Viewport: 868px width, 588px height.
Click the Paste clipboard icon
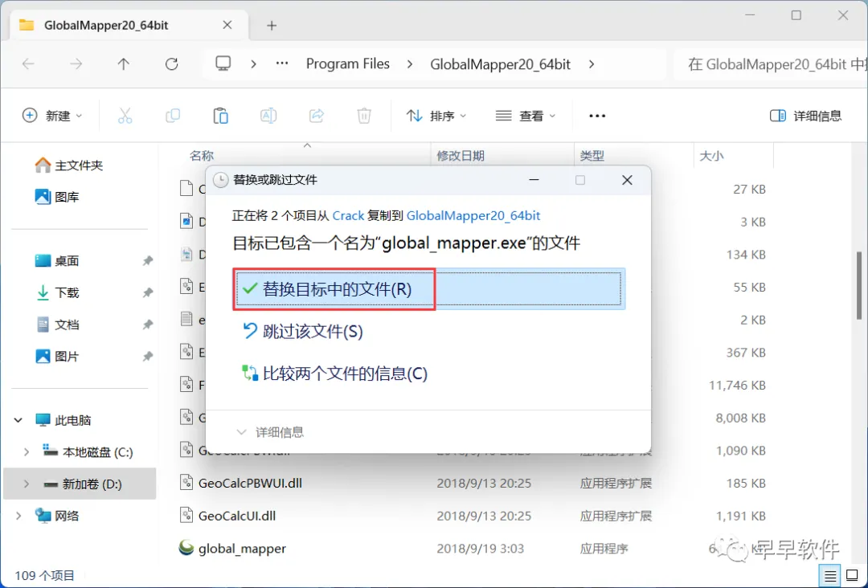[220, 116]
